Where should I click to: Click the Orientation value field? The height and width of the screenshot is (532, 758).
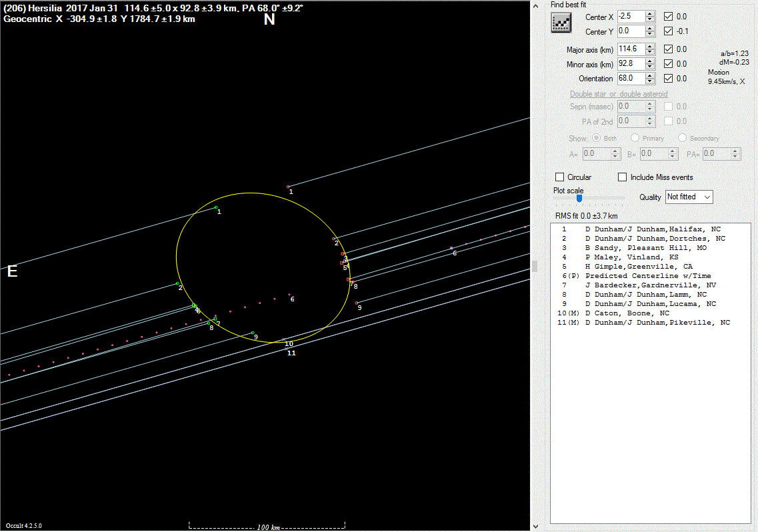(x=631, y=79)
